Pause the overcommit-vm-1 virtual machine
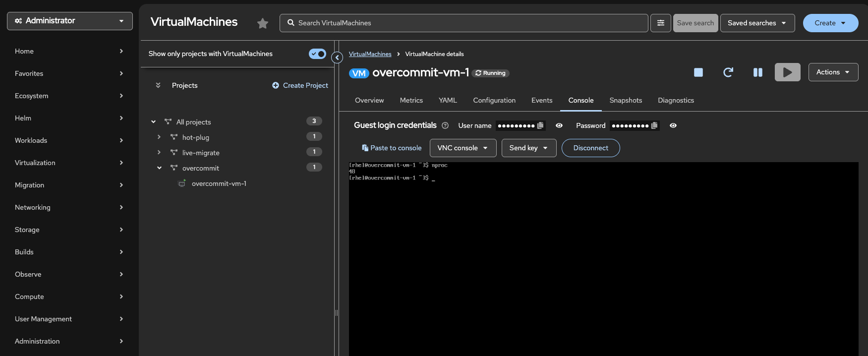Image resolution: width=868 pixels, height=356 pixels. pyautogui.click(x=757, y=72)
